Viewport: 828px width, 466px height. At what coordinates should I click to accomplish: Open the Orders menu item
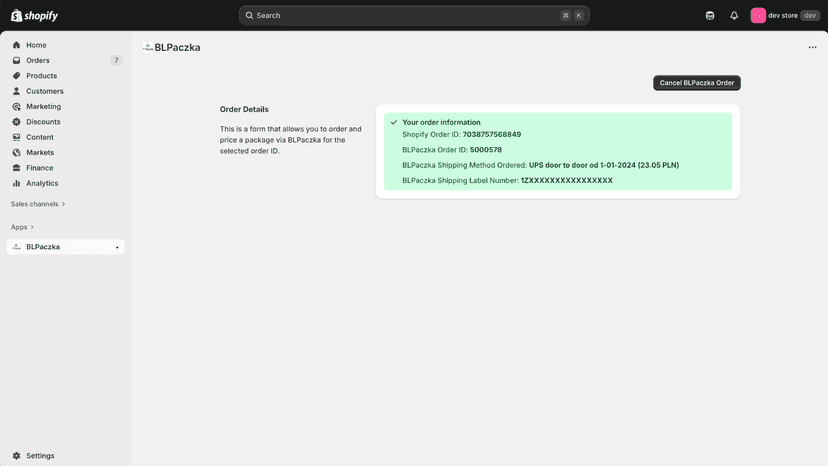click(66, 60)
